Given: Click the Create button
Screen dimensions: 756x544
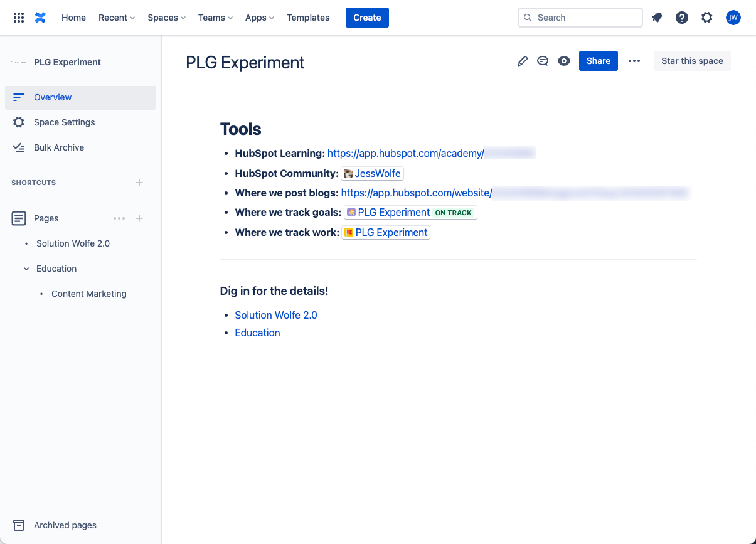Looking at the screenshot, I should click(x=367, y=18).
